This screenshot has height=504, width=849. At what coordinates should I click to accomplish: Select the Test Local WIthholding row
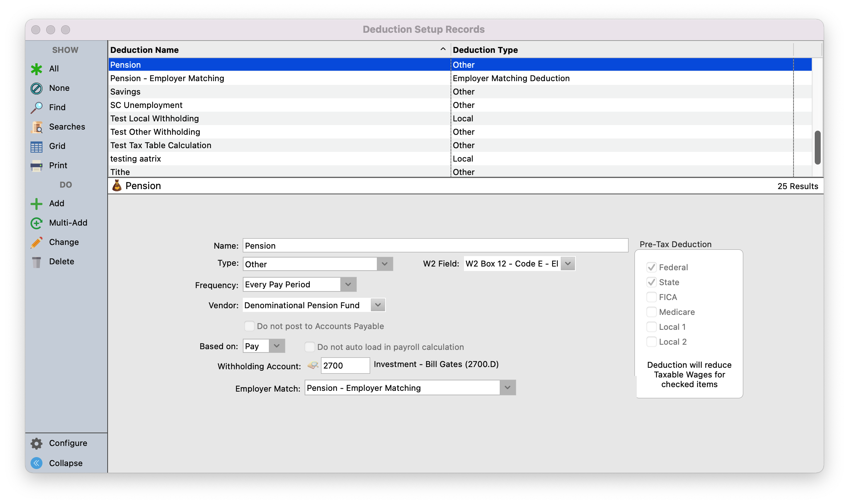[261, 118]
